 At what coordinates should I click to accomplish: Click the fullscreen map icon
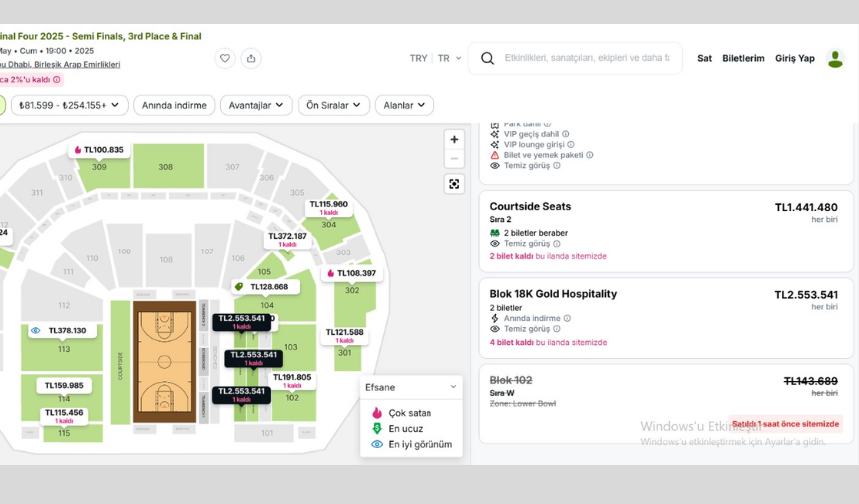(454, 184)
